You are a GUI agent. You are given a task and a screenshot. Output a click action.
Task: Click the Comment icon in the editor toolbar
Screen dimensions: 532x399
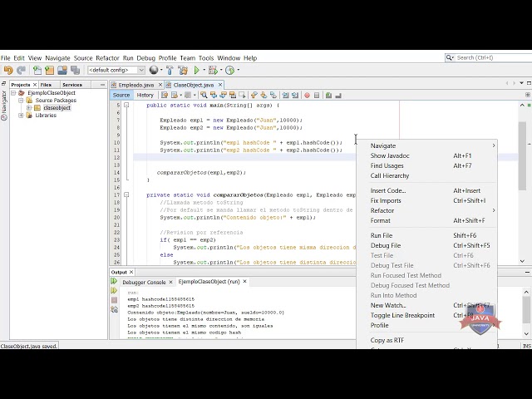[x=328, y=96]
